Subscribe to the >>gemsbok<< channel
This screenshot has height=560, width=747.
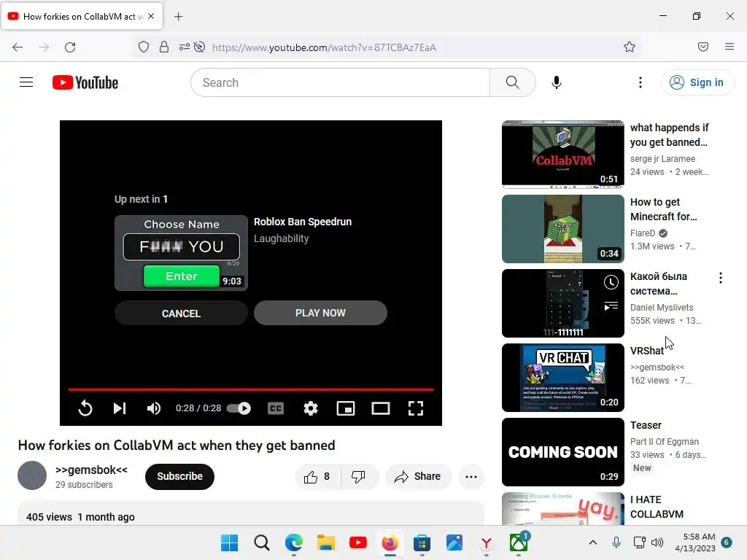click(179, 476)
